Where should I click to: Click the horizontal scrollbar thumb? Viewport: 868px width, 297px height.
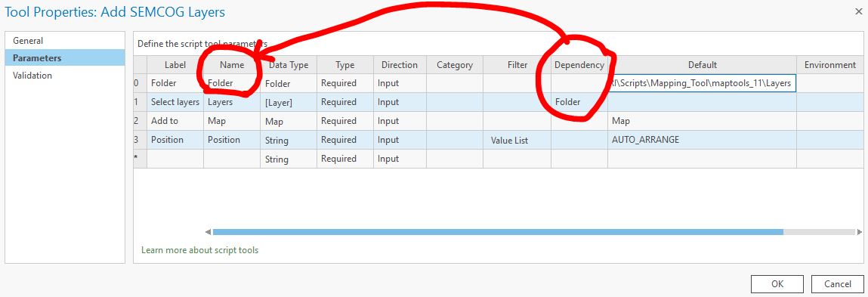[x=498, y=231]
